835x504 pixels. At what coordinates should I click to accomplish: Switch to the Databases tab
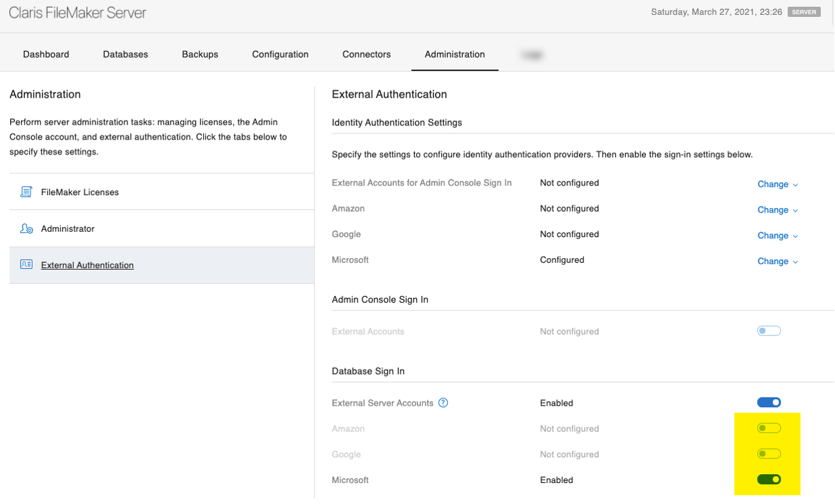click(x=125, y=54)
